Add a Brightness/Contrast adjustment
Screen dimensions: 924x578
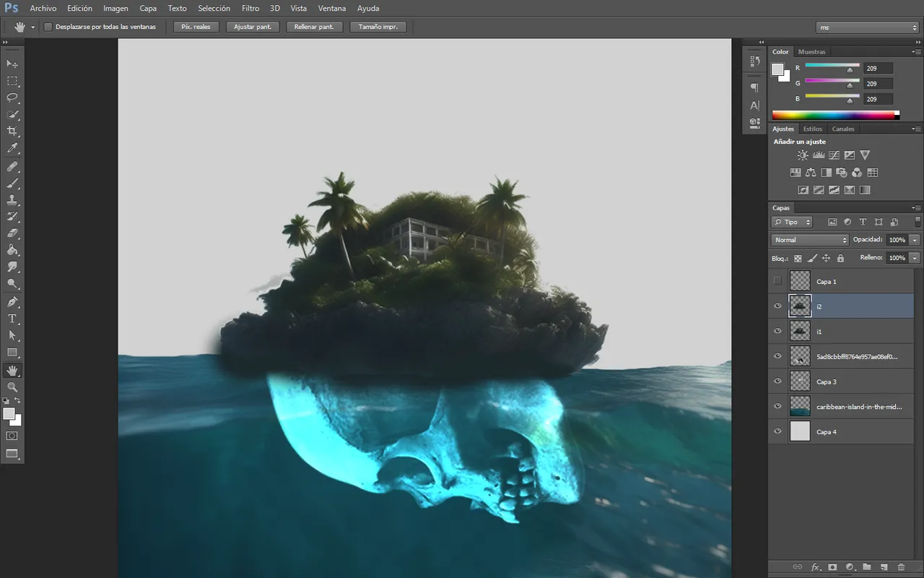point(803,155)
